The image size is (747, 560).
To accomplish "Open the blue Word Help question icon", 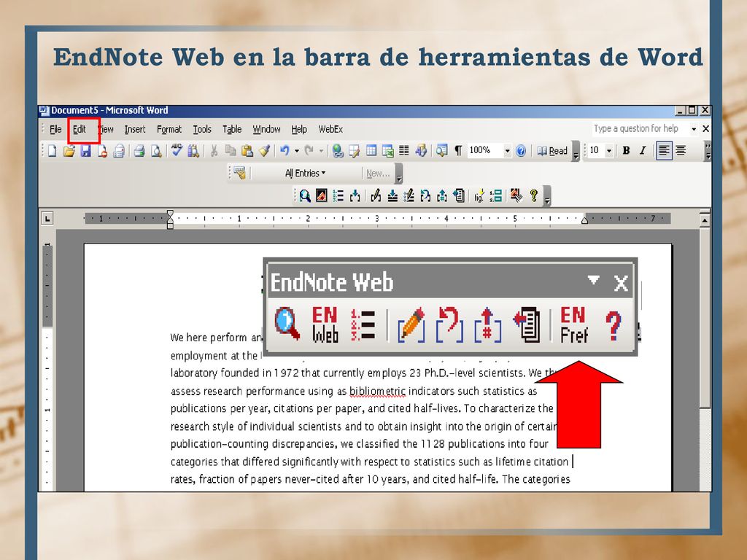I will point(521,151).
